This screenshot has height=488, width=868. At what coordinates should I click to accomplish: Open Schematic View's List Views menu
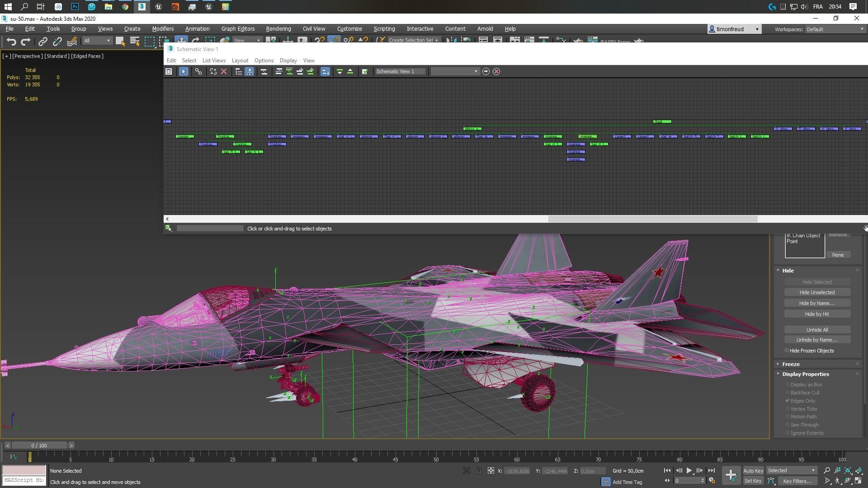(x=213, y=61)
